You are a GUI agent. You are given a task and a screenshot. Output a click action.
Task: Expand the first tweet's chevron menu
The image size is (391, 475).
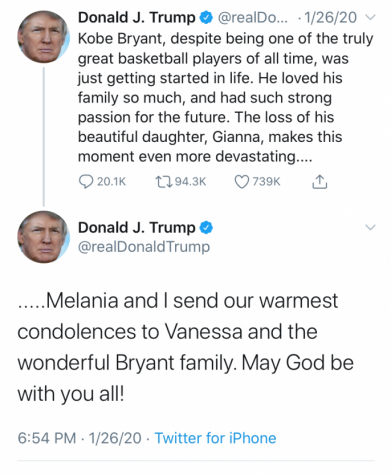click(370, 17)
